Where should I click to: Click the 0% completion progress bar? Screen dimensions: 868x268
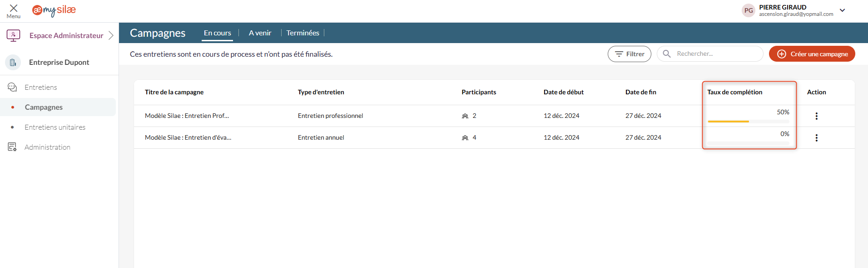click(x=749, y=143)
